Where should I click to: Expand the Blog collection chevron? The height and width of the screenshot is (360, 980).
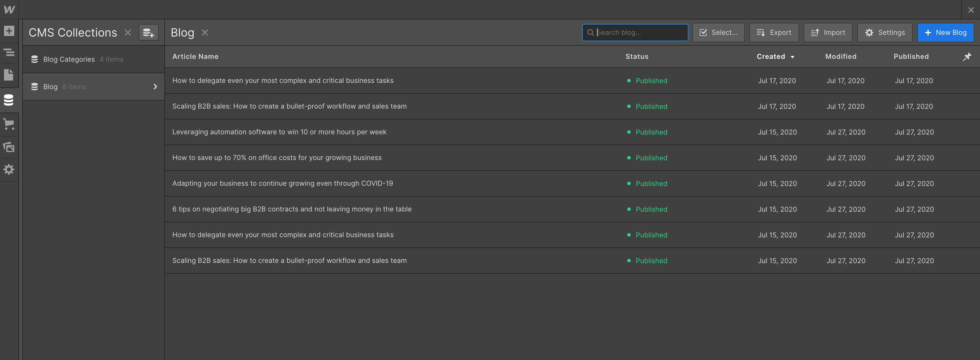[155, 87]
